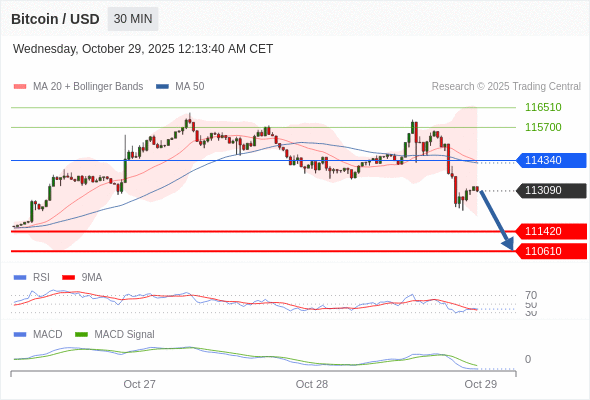Viewport: 590px width, 400px height.
Task: Click the red 110610 support price tag
Action: 551,251
